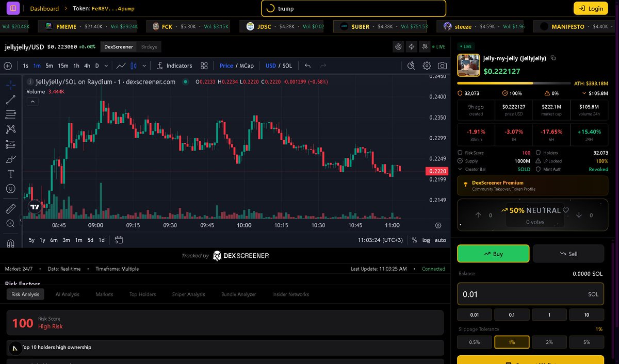
Task: Set chart denomination to USD
Action: click(x=271, y=65)
